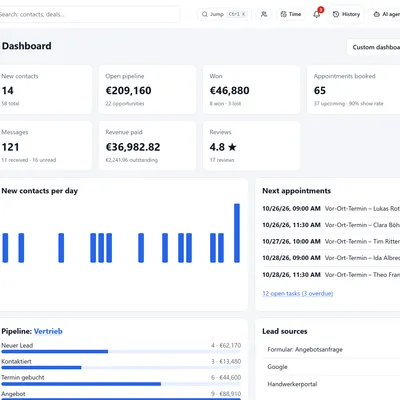
Task: Open the 12 open tasks (3 overdue) link
Action: point(298,293)
